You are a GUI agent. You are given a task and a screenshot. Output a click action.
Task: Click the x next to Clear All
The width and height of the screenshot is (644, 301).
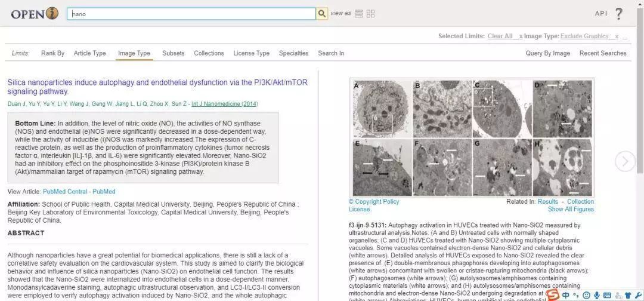point(521,36)
